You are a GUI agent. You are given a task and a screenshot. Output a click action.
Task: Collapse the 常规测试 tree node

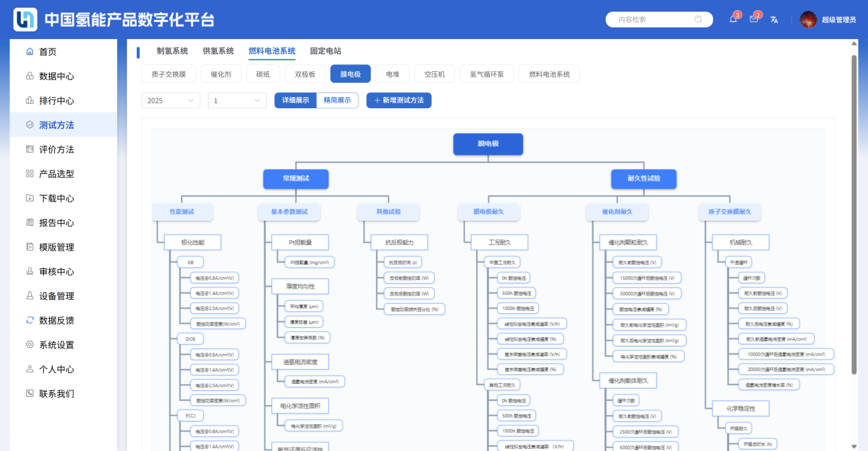[x=295, y=179]
